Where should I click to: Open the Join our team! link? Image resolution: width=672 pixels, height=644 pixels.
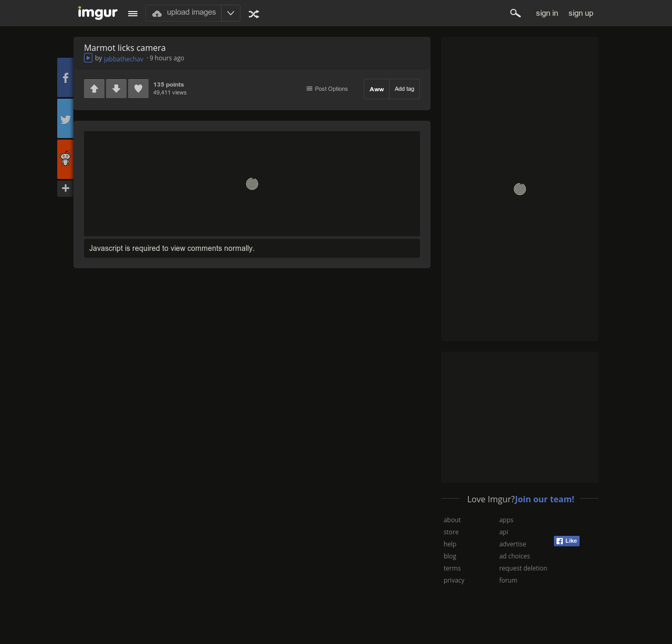click(544, 499)
